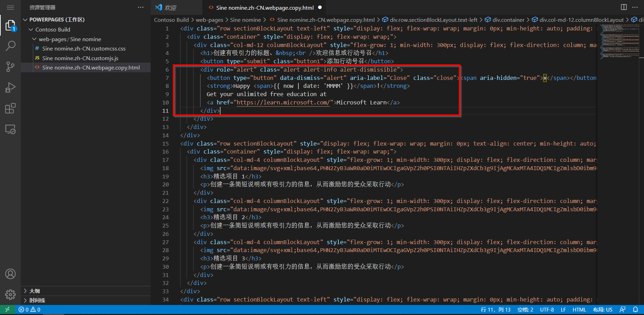Click the keyboard layout 布局: US

[602, 309]
